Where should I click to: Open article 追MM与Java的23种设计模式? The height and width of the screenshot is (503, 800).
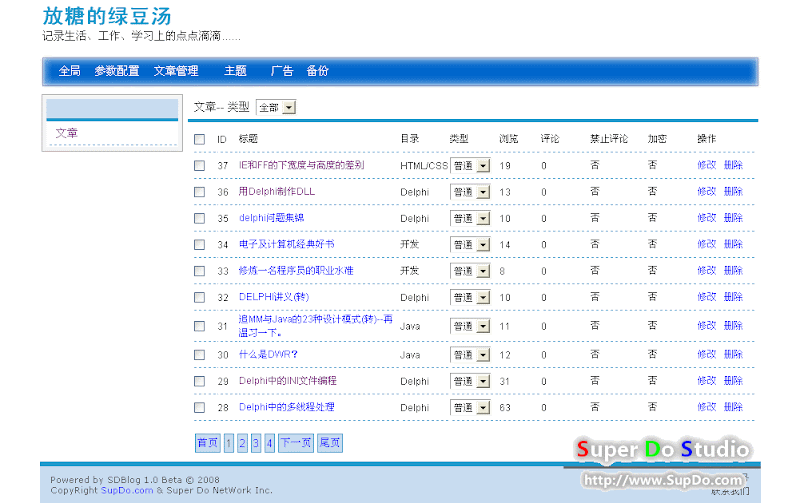(x=315, y=325)
